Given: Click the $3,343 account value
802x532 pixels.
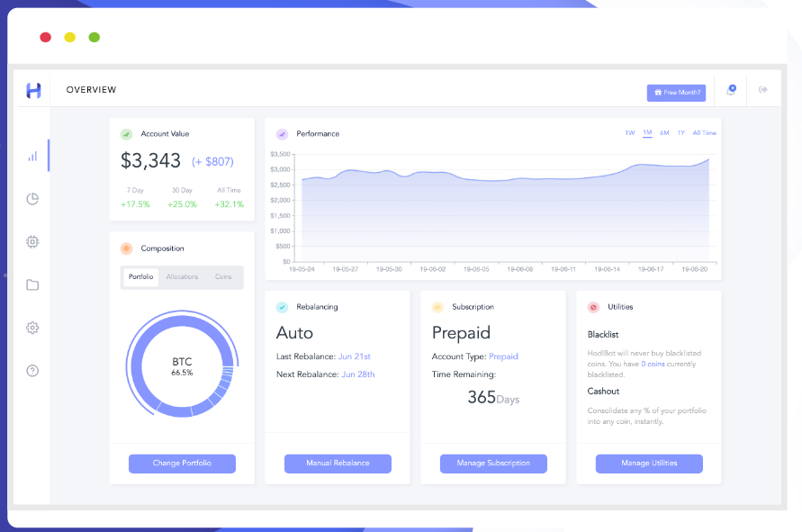Looking at the screenshot, I should tap(151, 161).
